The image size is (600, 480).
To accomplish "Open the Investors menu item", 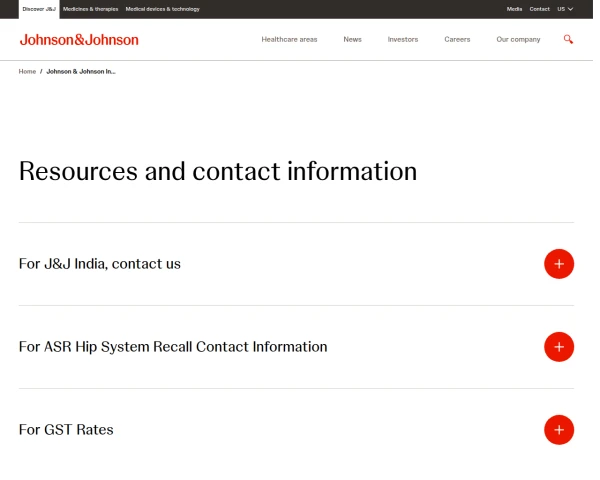I will pos(403,40).
